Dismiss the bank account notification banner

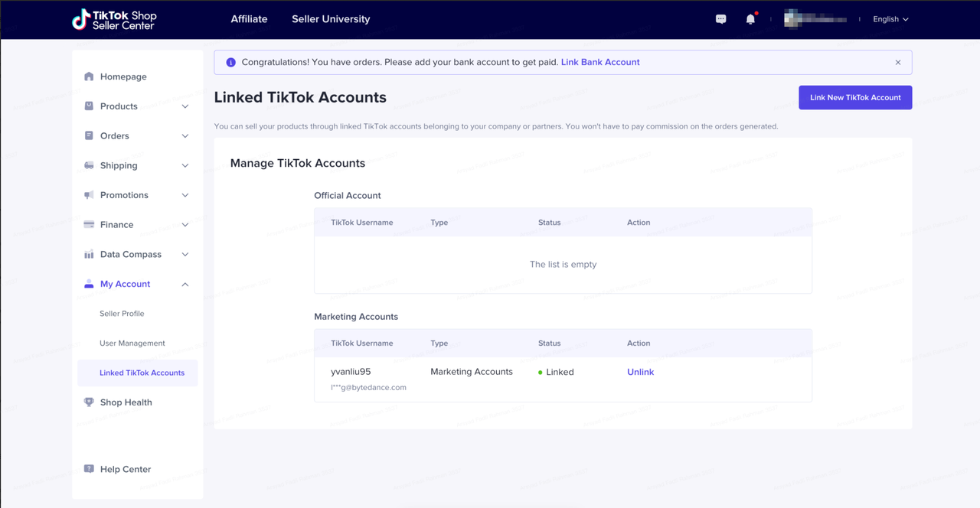898,63
